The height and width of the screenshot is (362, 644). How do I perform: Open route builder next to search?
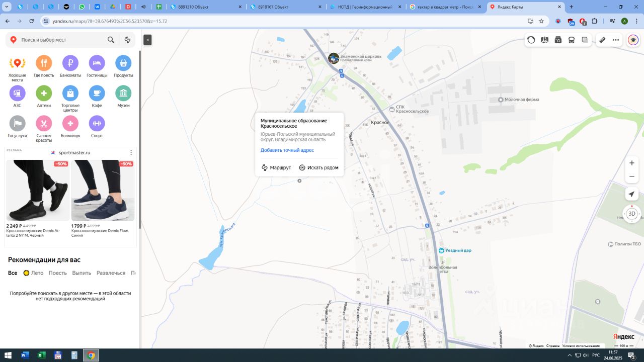click(127, 40)
